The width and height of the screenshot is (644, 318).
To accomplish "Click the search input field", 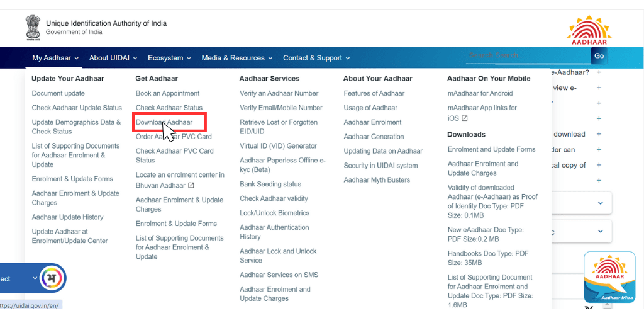I will 528,55.
